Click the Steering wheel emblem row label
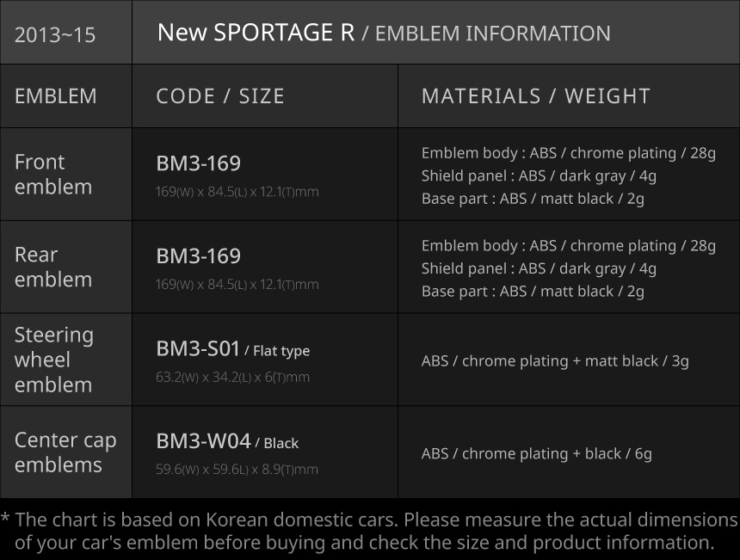The width and height of the screenshot is (740, 560). pyautogui.click(x=54, y=360)
